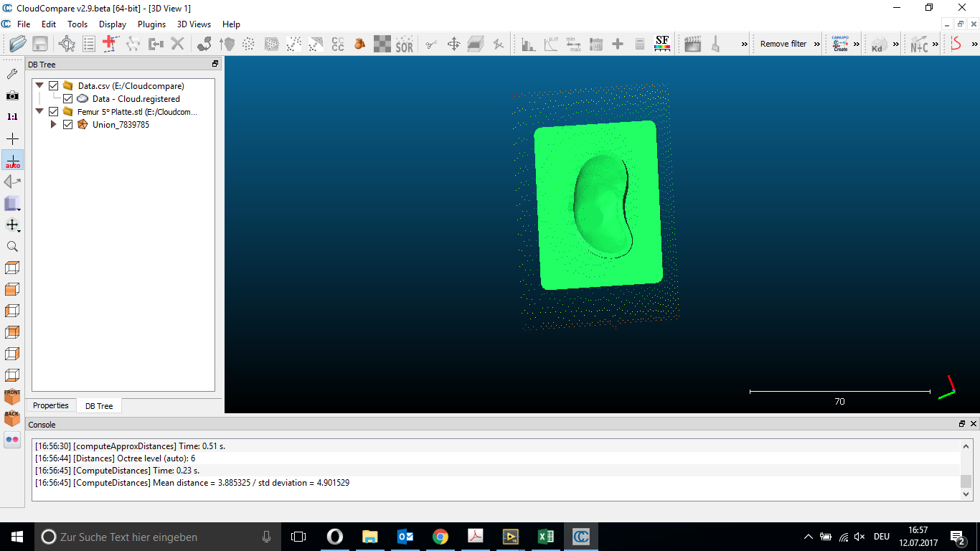
Task: Open the Tools menu
Action: (x=77, y=24)
